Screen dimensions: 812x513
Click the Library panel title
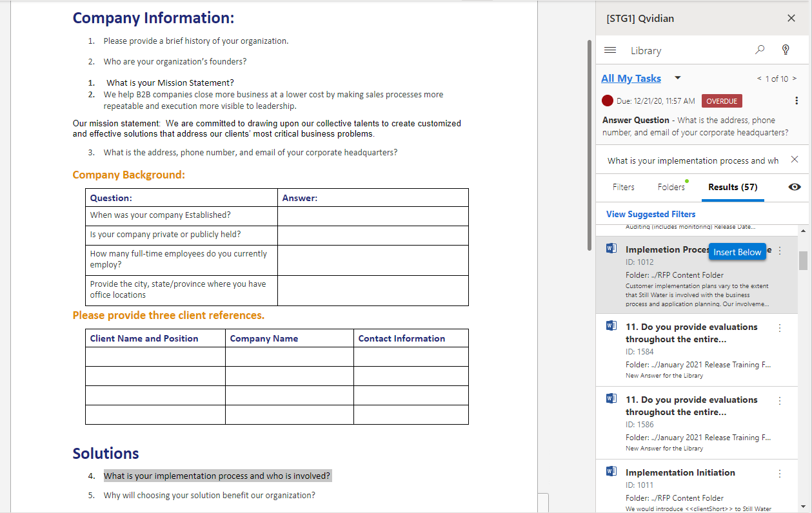click(646, 50)
